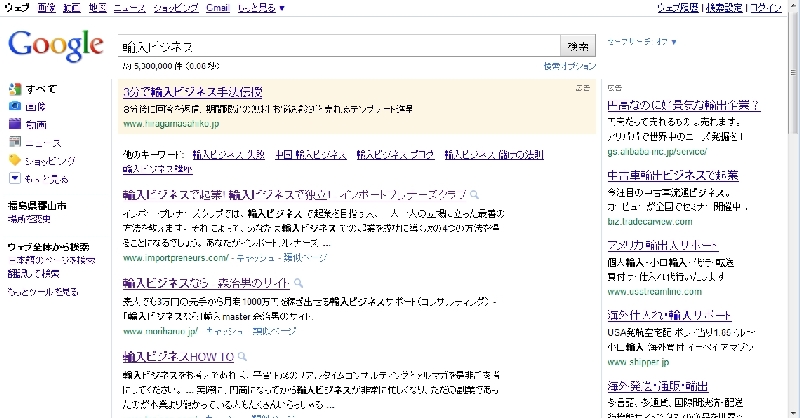
Task: Click もっとツールを見る in the sidebar
Action: (x=43, y=292)
